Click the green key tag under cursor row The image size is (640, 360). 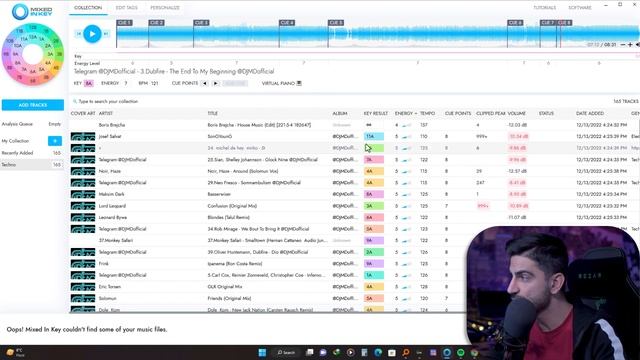click(374, 148)
